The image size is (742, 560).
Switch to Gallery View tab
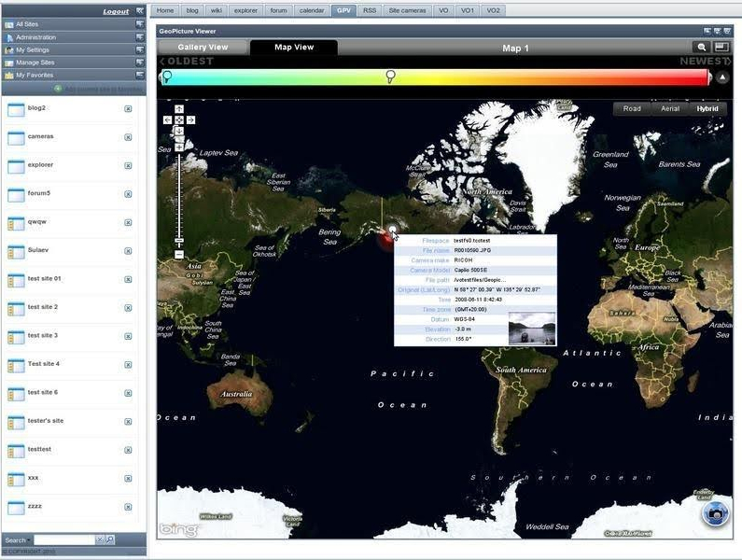tap(203, 47)
